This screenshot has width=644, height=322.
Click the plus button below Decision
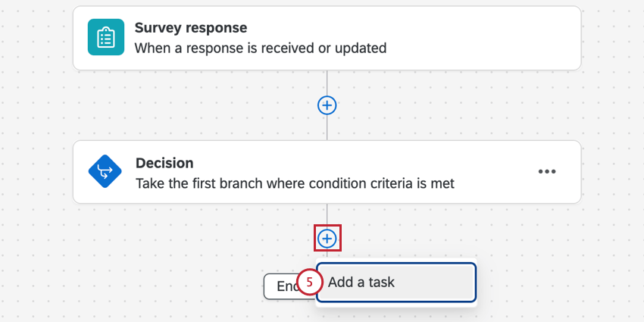[x=327, y=239]
